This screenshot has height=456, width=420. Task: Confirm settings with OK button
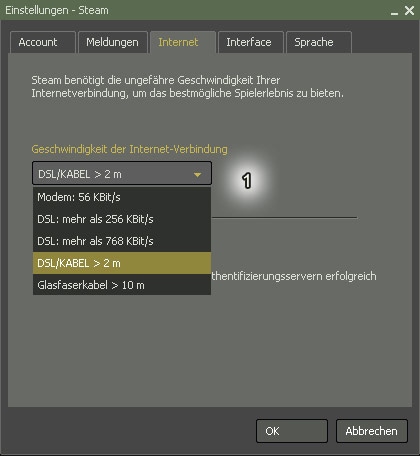(292, 431)
